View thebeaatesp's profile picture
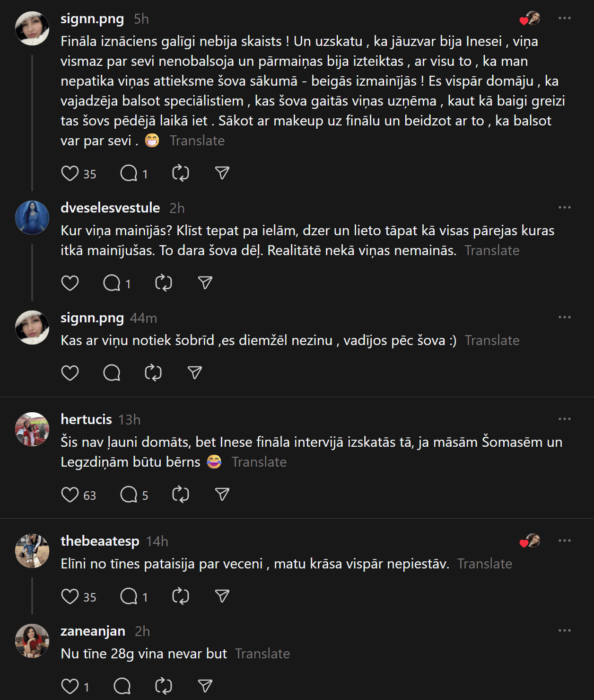Viewport: 594px width, 700px height. pyautogui.click(x=32, y=551)
